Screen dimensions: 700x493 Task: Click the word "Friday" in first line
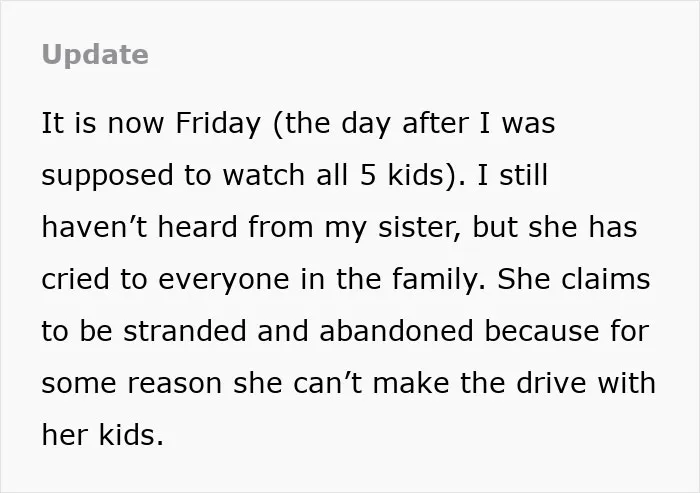pos(217,123)
